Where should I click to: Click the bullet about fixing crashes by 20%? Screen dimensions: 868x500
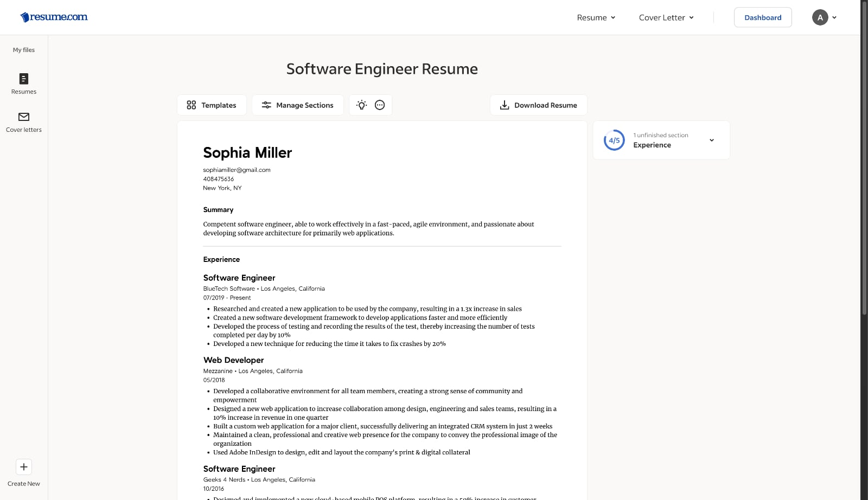[329, 344]
